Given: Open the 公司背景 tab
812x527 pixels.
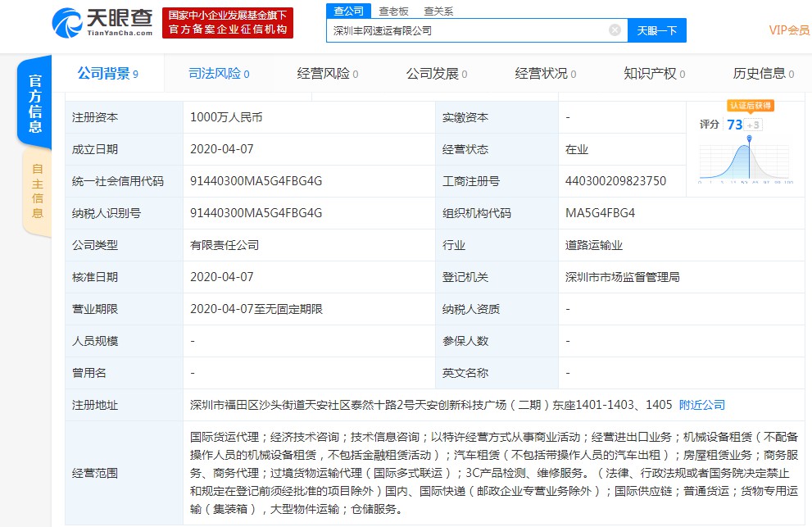Looking at the screenshot, I should 107,74.
